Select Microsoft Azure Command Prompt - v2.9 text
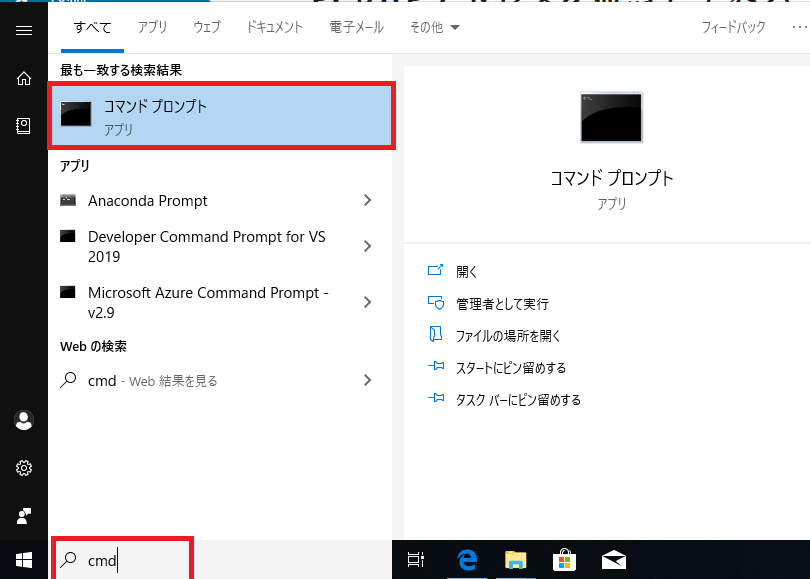 208,302
